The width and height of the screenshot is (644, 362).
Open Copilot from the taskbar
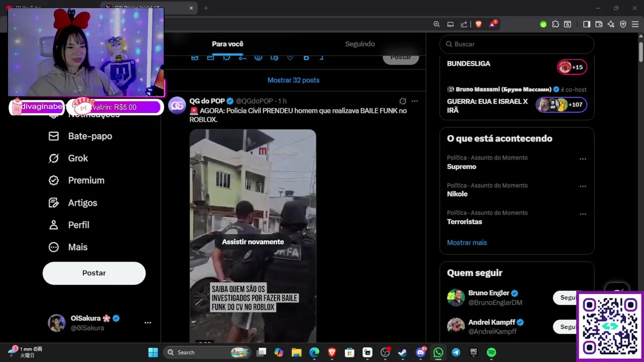[x=279, y=352]
